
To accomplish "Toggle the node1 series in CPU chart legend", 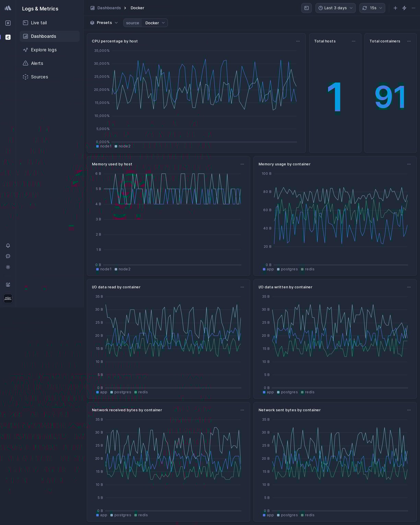I will pos(104,146).
